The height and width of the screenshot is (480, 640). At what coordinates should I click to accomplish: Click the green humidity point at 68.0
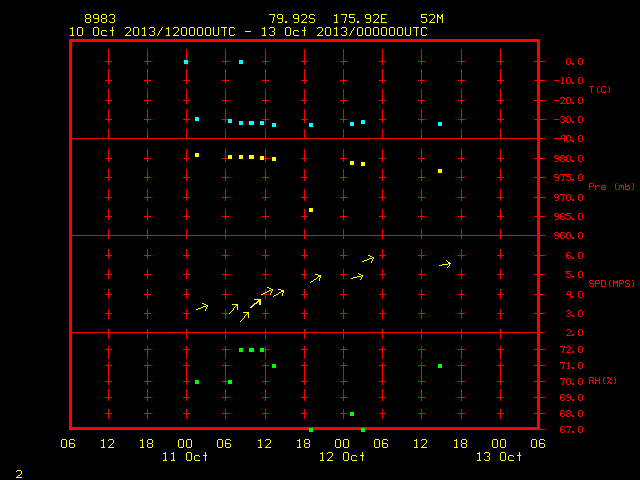click(352, 414)
